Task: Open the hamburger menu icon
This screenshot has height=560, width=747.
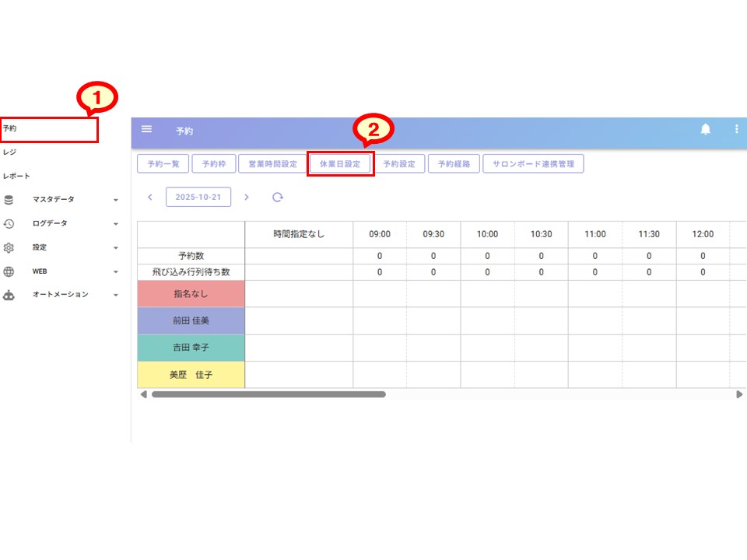Action: (146, 129)
